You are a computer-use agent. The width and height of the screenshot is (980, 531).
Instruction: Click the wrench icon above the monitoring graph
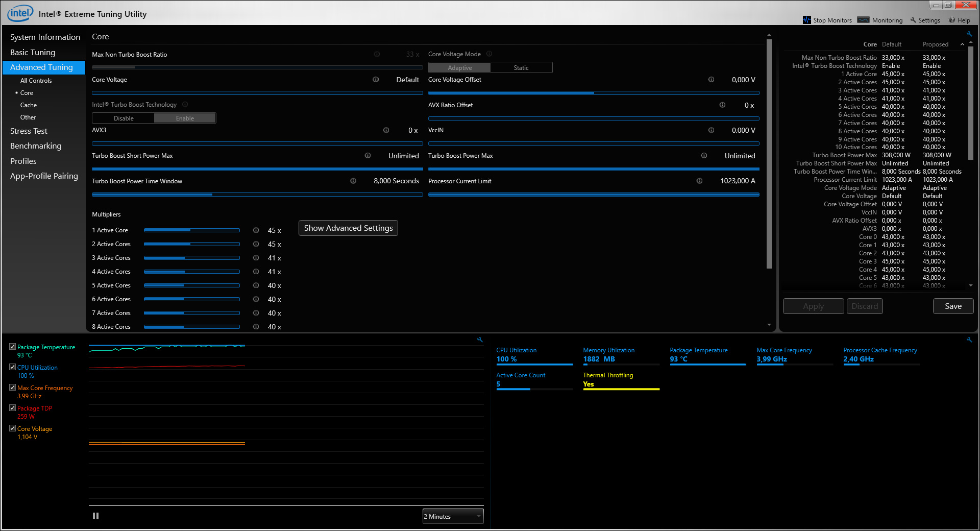click(x=480, y=340)
